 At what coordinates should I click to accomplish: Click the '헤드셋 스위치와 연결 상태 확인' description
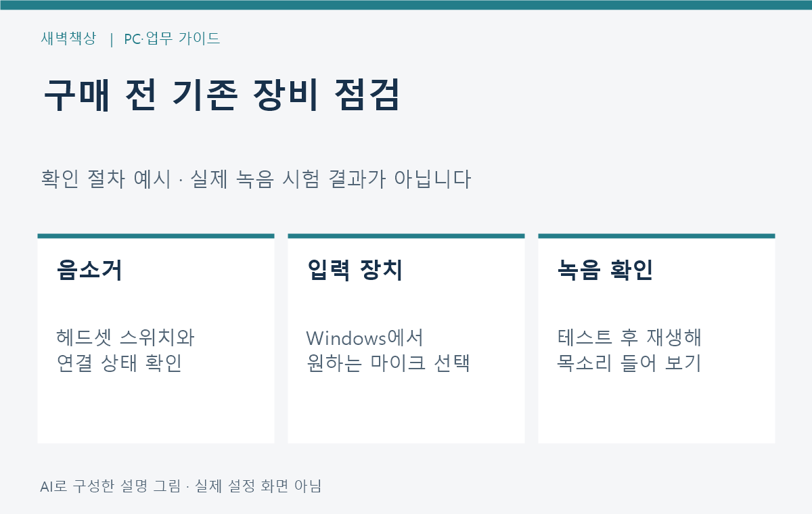[127, 350]
